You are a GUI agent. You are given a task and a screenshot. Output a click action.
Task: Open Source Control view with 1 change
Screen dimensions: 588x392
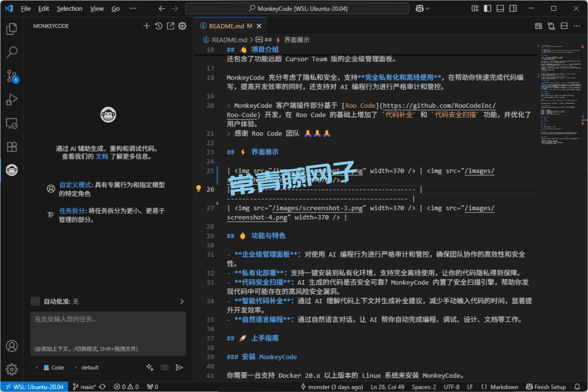click(x=11, y=76)
